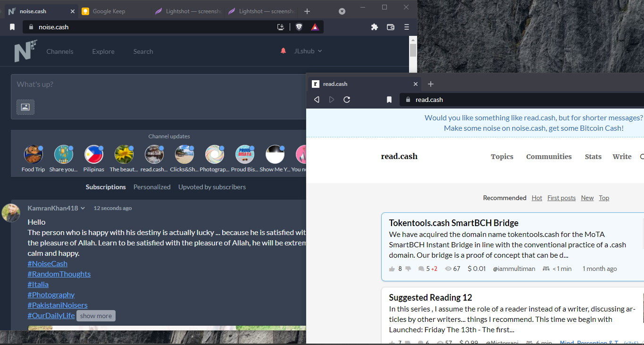Click the install app icon in address bar

[x=281, y=27]
